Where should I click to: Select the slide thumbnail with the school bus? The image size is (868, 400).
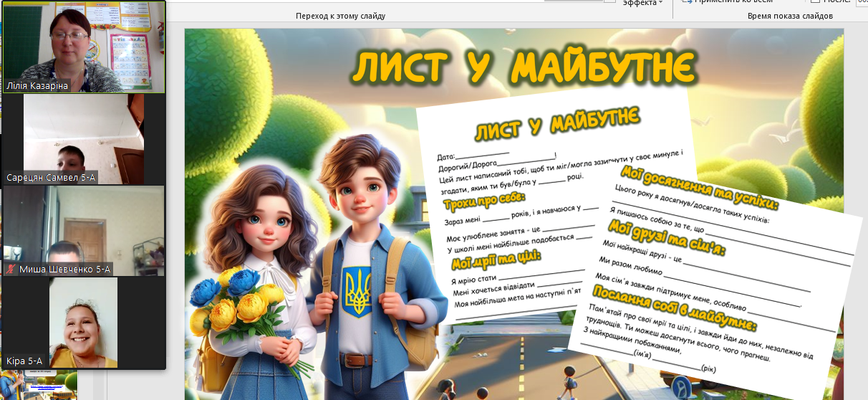[x=38, y=386]
